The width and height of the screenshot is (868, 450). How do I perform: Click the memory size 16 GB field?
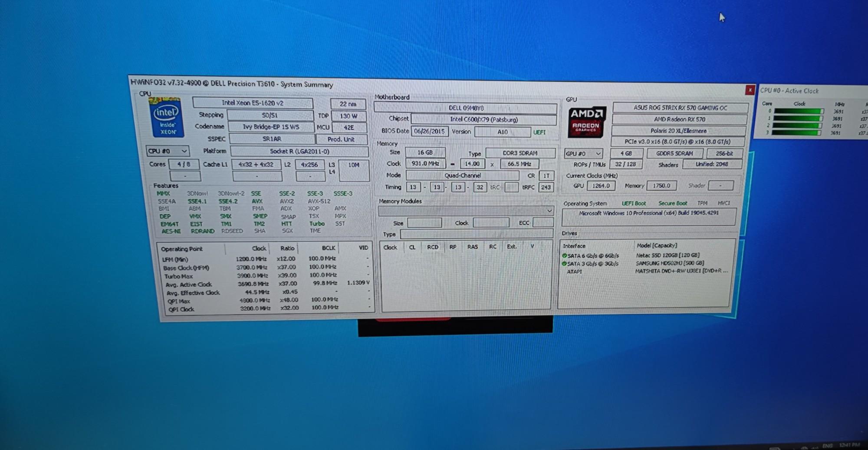[x=425, y=152]
